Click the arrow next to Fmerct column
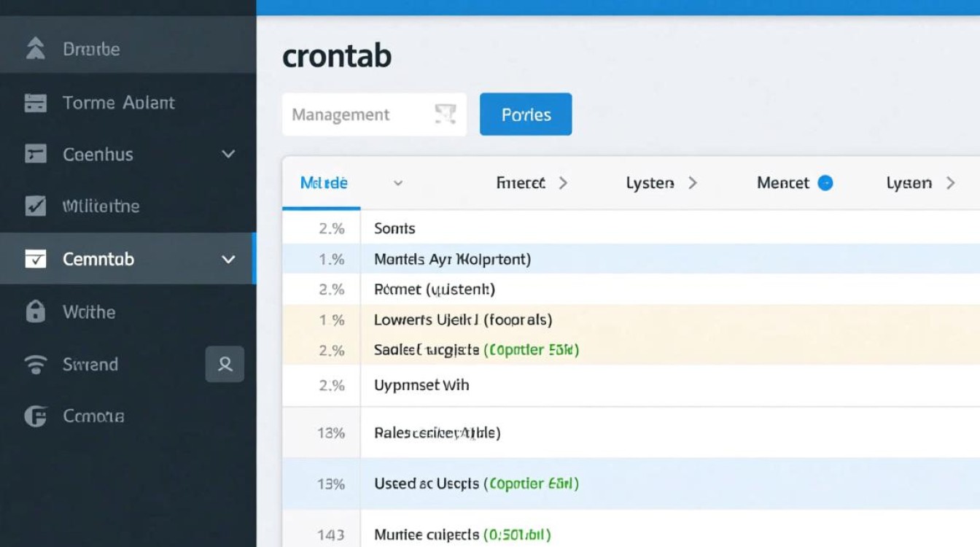Screen dimensions: 980x547 click(563, 183)
